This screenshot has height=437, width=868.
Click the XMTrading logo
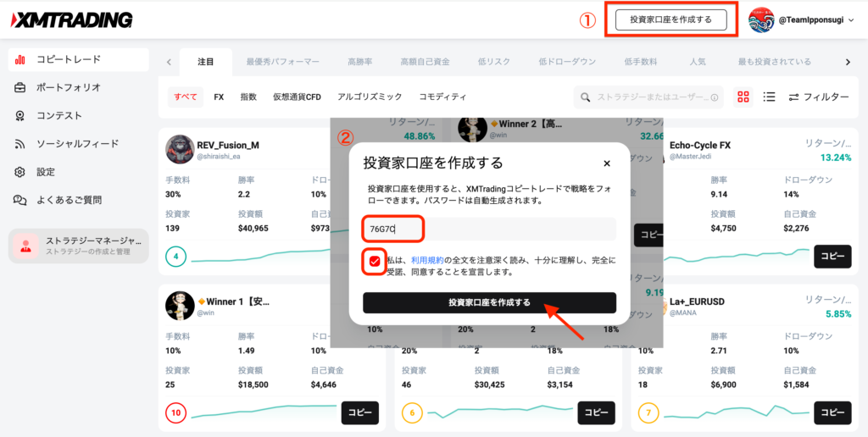pos(72,20)
